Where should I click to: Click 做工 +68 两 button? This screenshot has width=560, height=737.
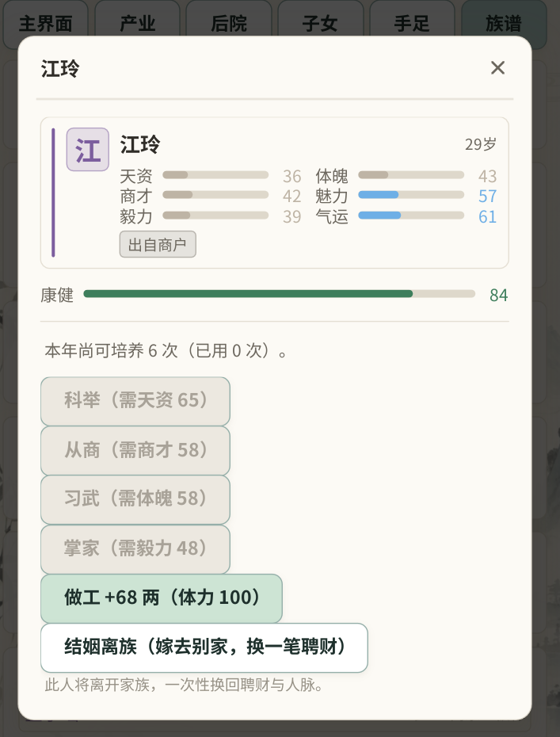162,598
